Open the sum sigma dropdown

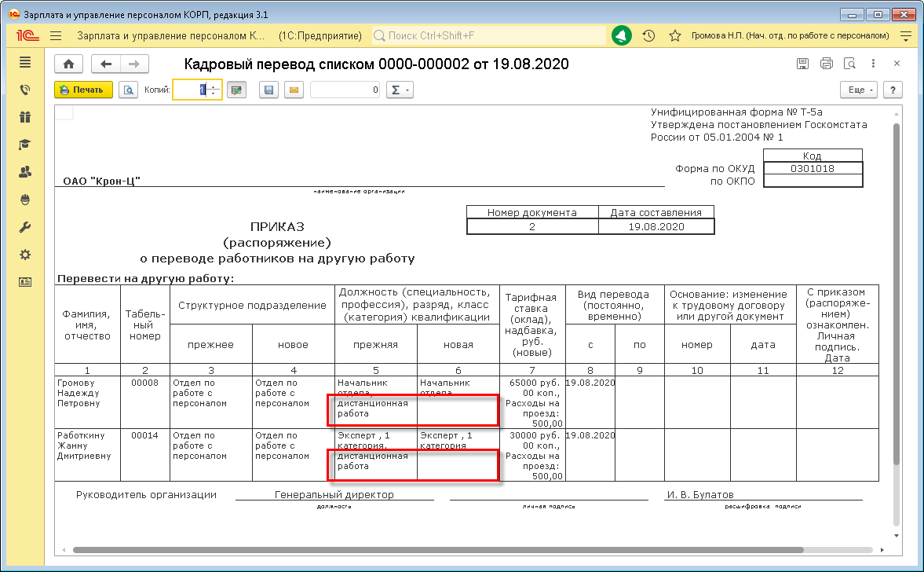(400, 90)
